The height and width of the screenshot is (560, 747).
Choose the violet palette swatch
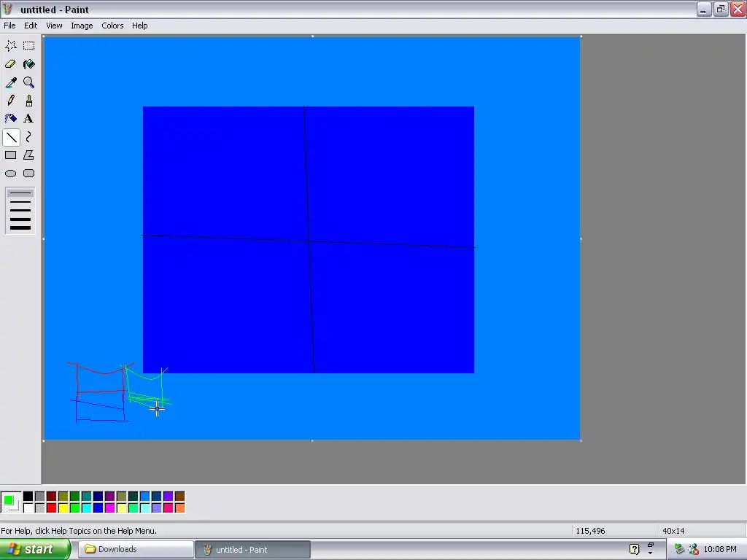(x=169, y=497)
